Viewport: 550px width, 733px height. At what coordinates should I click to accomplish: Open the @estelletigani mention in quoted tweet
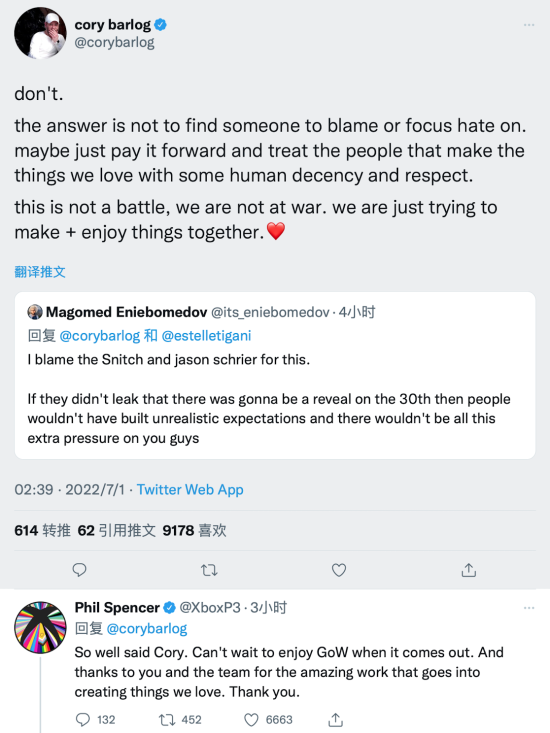pos(206,336)
